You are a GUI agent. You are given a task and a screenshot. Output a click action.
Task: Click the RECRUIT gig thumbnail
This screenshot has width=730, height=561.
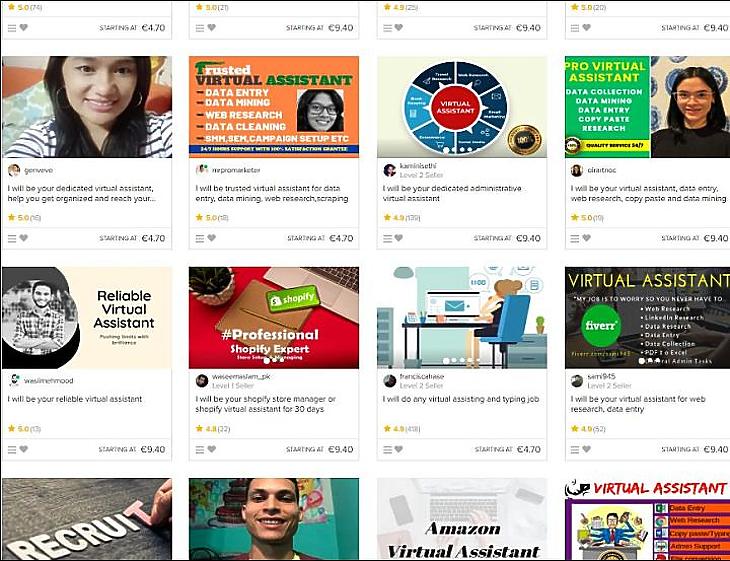[87, 519]
